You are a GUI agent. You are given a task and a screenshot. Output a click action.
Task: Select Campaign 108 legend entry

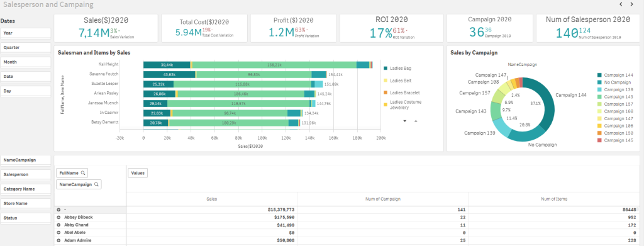615,111
